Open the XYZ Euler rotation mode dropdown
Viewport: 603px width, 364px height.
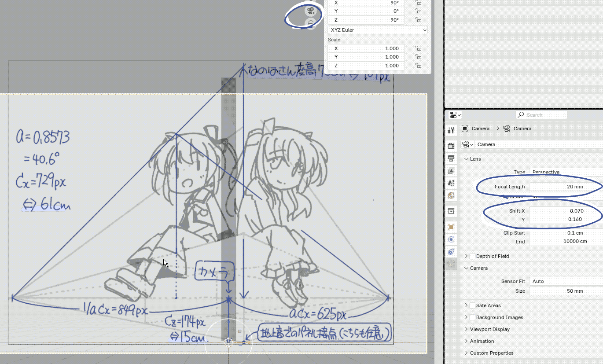[x=378, y=30]
